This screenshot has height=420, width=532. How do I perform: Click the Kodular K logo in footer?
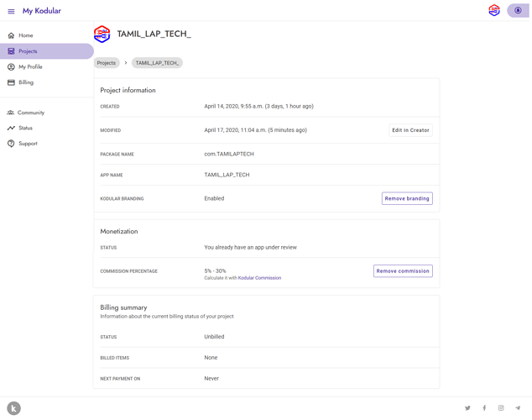click(14, 408)
